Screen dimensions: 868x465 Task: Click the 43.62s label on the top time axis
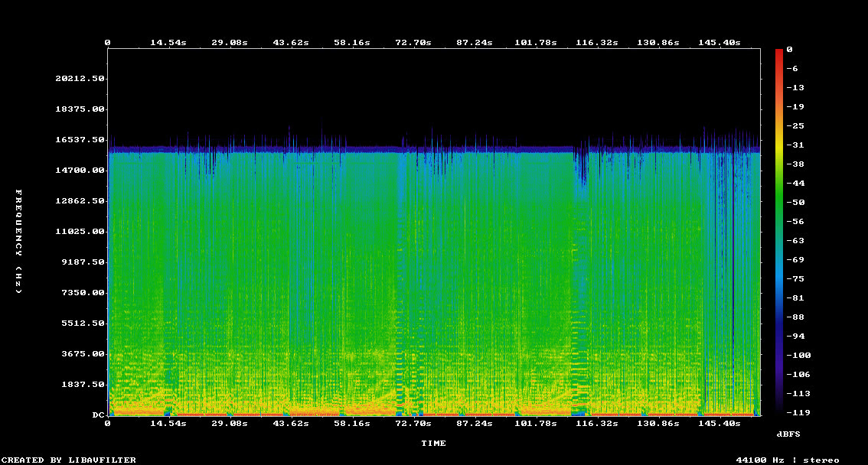(290, 43)
